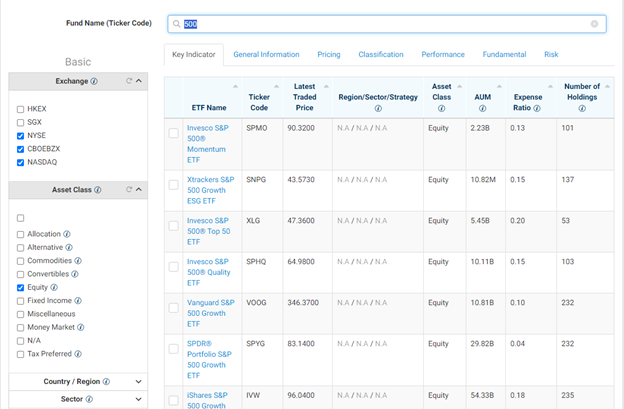Click info icon beside Commodities
Screen dimensions: 624x409
(80, 261)
